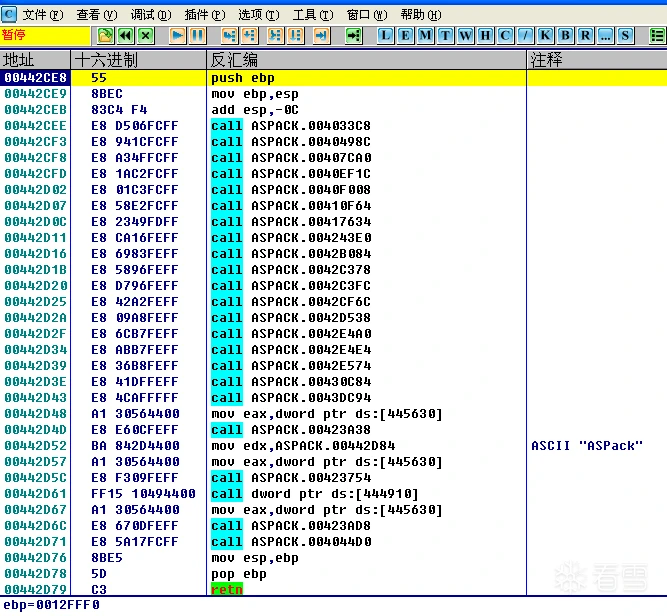Select the ASCII "ASPack" comment line
This screenshot has width=667, height=616.
click(586, 446)
